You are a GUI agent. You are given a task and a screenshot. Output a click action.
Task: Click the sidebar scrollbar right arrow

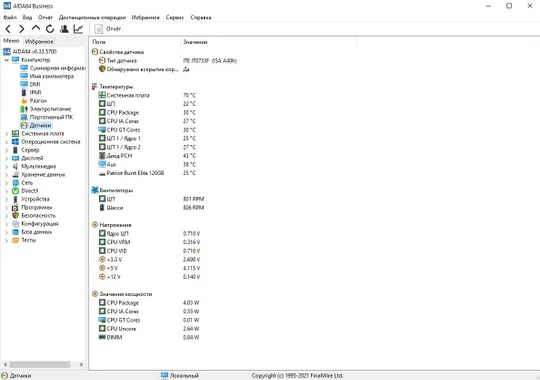(x=81, y=364)
